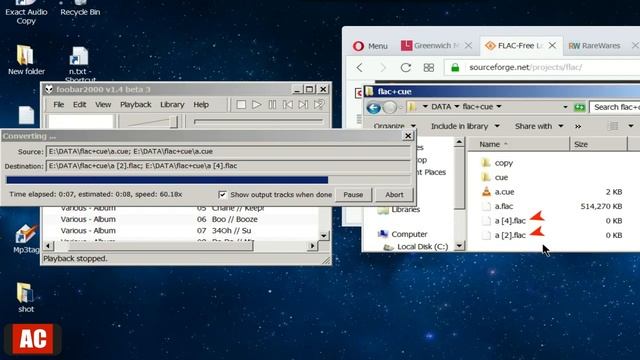
Task: Click the foobar2000 Previous track button
Action: tap(287, 105)
